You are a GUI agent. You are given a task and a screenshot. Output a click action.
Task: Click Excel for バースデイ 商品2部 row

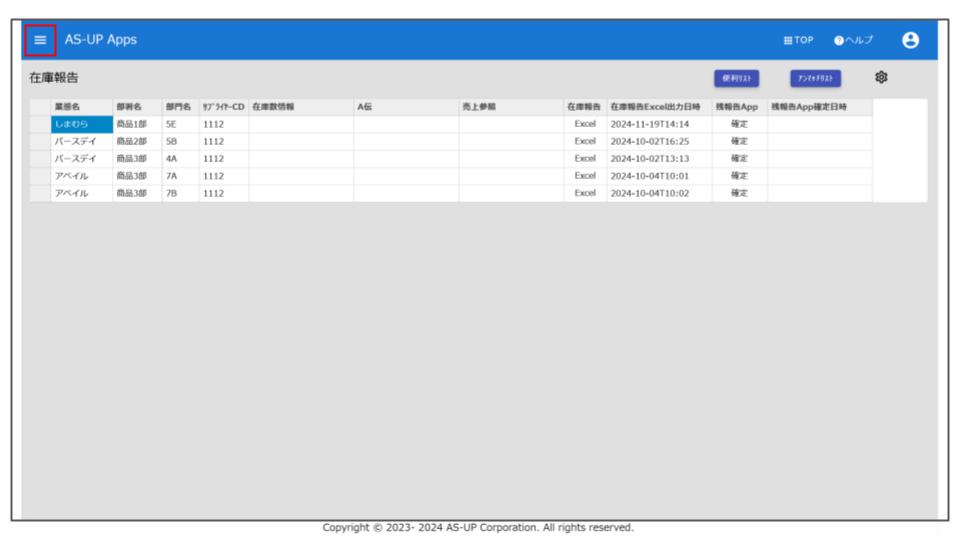[585, 141]
